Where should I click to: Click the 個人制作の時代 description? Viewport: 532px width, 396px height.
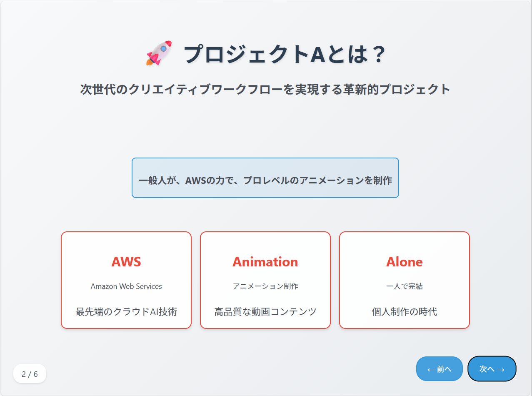tap(405, 312)
